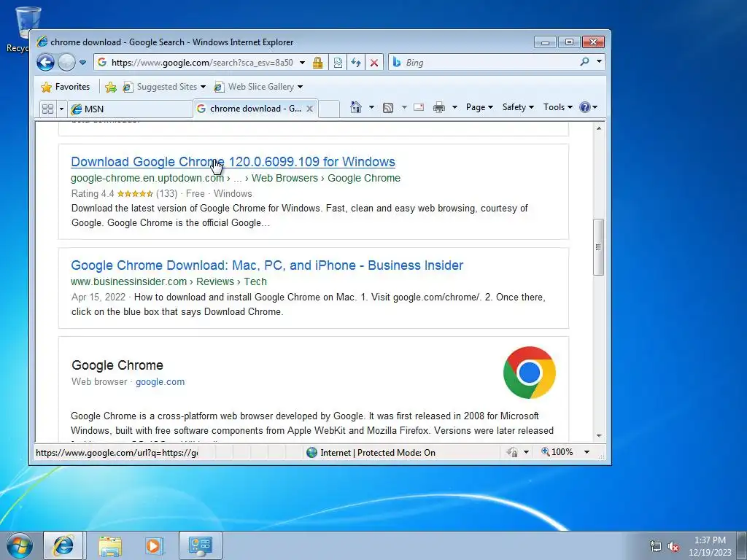Expand the address bar autocomplete dropdown arrow

[302, 63]
